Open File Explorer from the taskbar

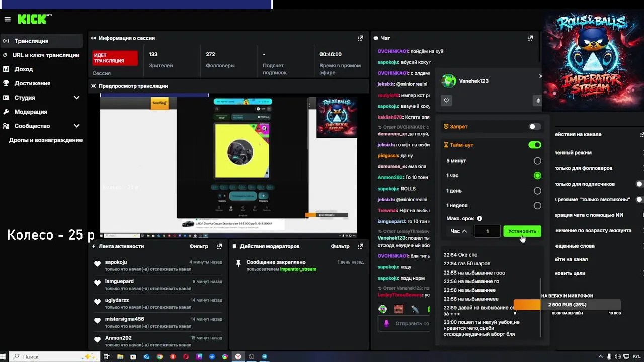pos(120,357)
